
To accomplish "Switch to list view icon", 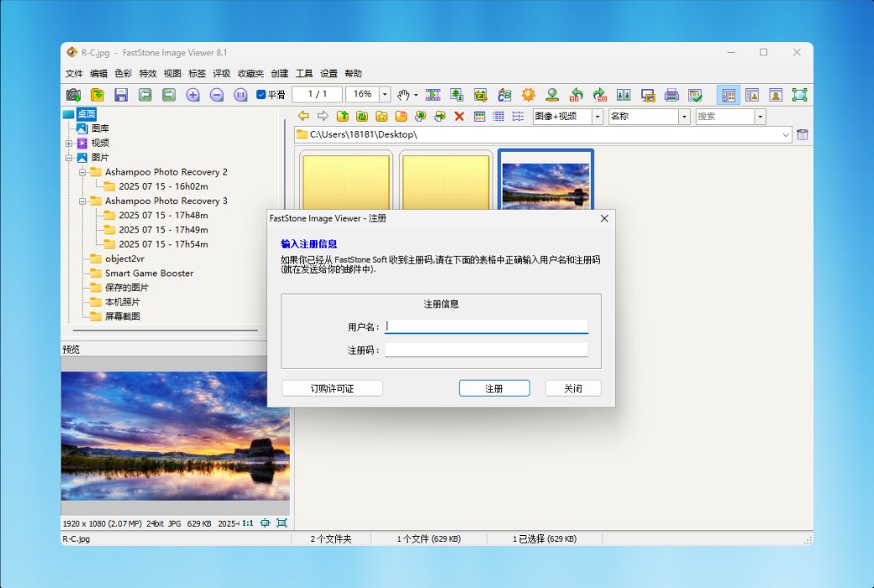I will click(x=519, y=116).
